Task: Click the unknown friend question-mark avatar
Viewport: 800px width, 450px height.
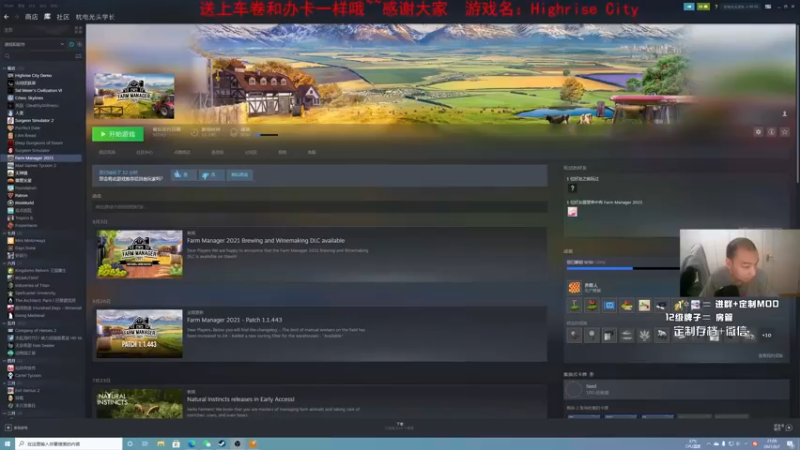Action: click(572, 188)
